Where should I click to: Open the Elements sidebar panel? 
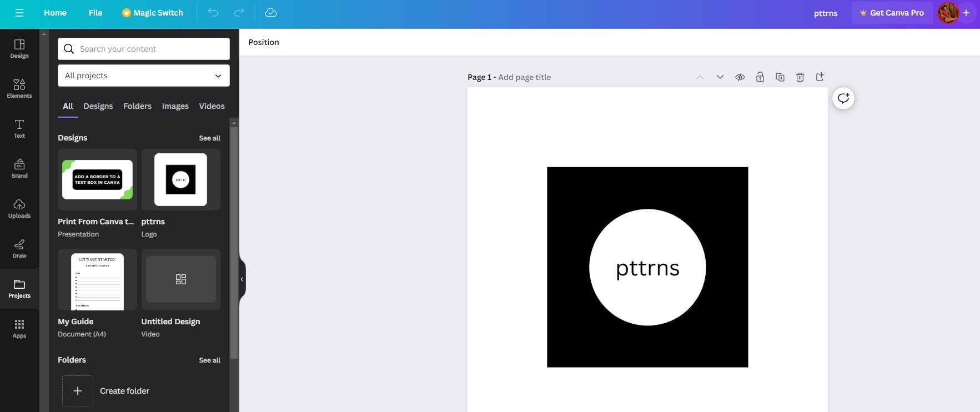[19, 89]
